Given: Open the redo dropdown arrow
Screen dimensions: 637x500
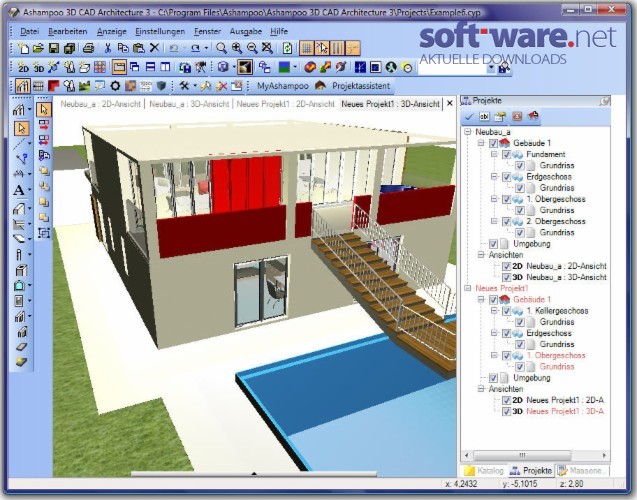Looking at the screenshot, I should [x=206, y=48].
